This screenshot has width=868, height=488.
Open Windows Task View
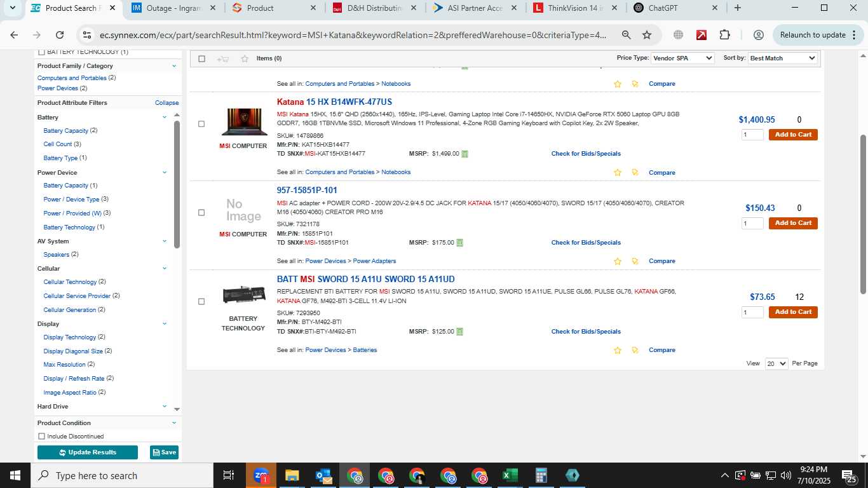(229, 475)
